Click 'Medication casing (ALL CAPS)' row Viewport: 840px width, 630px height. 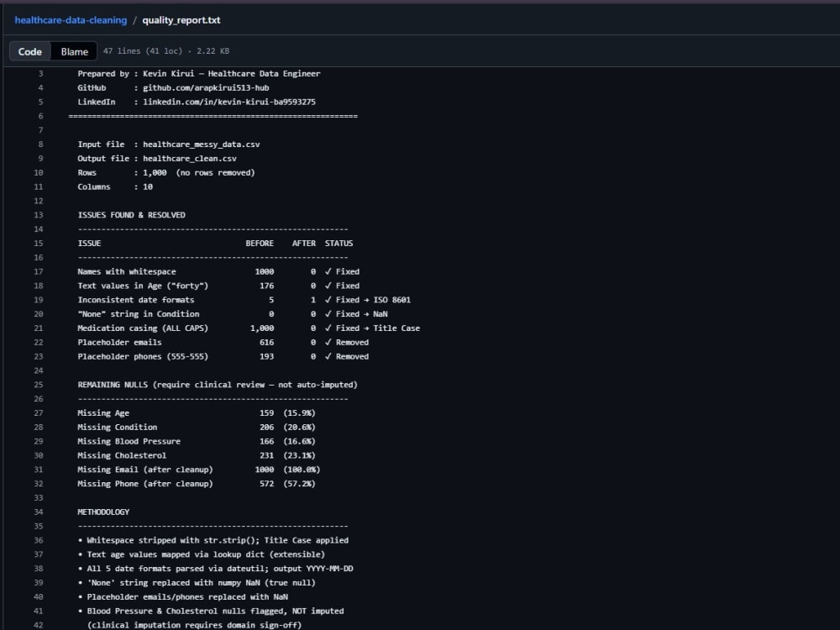pos(249,328)
